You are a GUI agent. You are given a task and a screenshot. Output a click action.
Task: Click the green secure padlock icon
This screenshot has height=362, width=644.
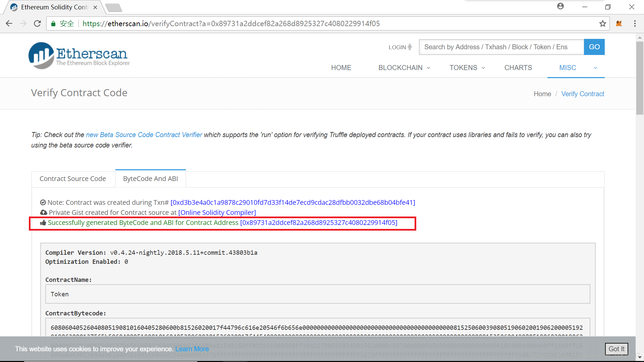tap(53, 23)
